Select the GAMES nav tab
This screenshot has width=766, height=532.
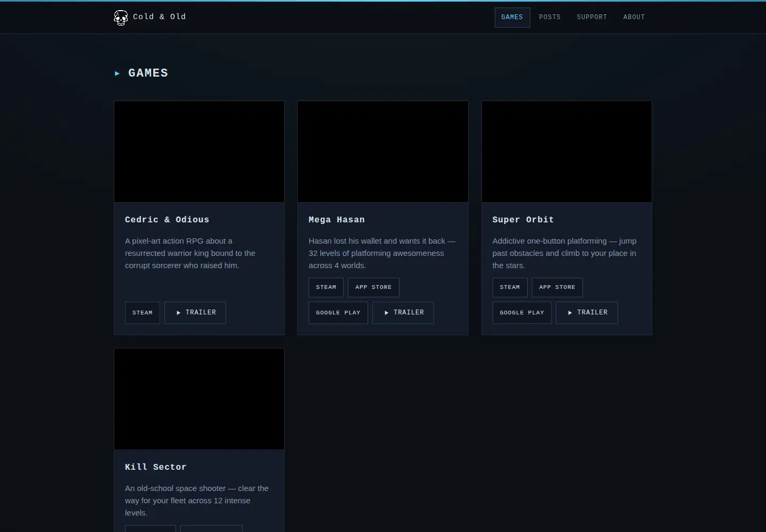click(x=512, y=18)
